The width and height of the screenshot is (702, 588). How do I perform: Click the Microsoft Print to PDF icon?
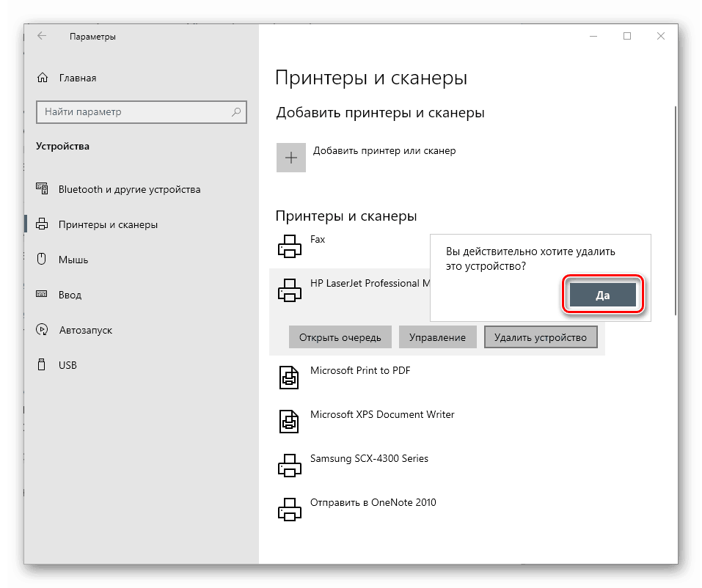pyautogui.click(x=289, y=378)
